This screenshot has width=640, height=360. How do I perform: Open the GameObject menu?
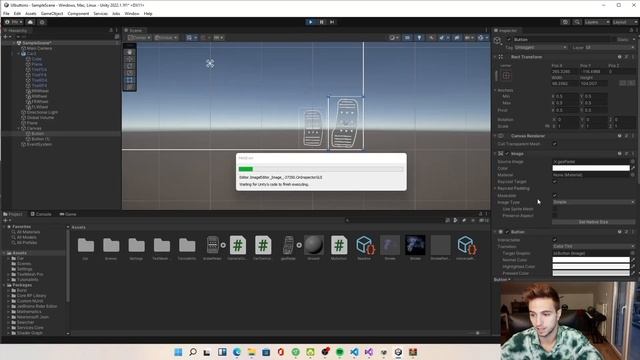[x=52, y=13]
